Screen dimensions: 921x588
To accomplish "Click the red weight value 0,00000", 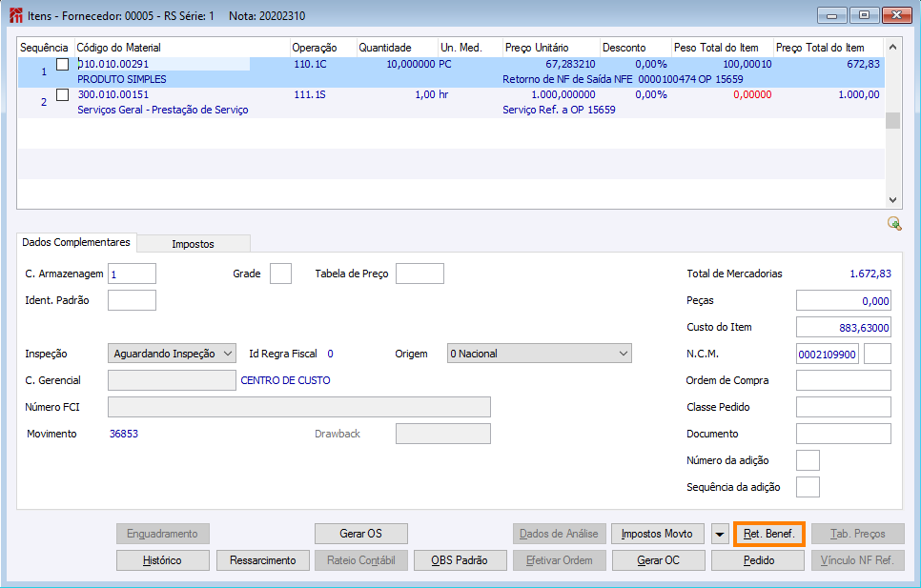I will coord(752,94).
